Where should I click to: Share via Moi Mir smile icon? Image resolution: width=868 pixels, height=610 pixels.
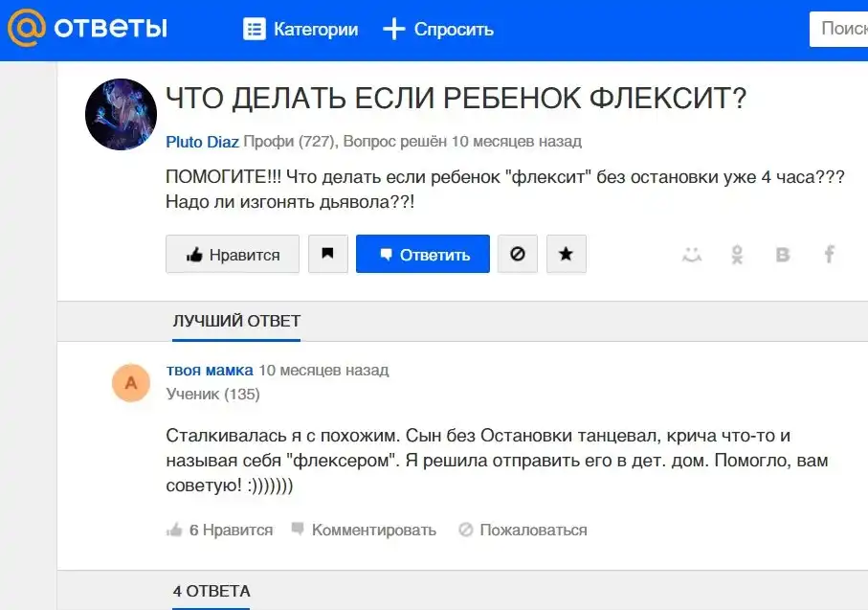pyautogui.click(x=691, y=255)
